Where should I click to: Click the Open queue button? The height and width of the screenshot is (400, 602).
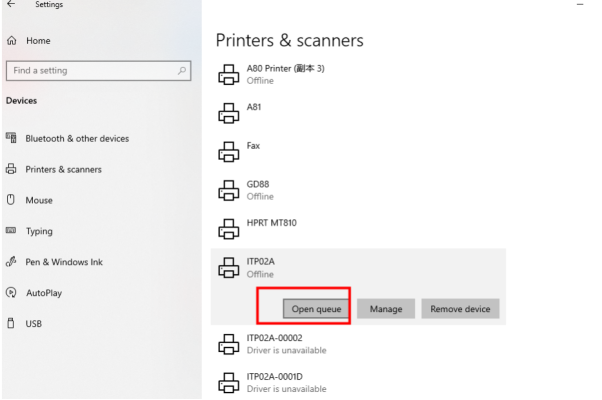(316, 309)
